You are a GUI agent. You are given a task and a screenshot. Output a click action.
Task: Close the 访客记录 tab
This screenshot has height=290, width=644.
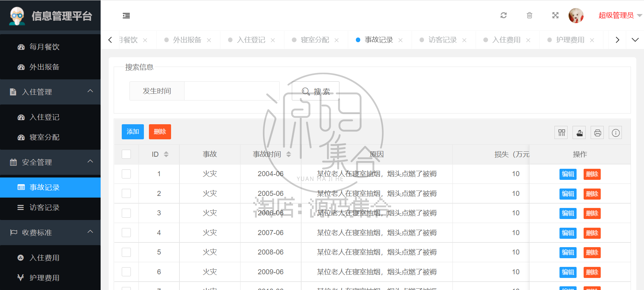coord(464,40)
